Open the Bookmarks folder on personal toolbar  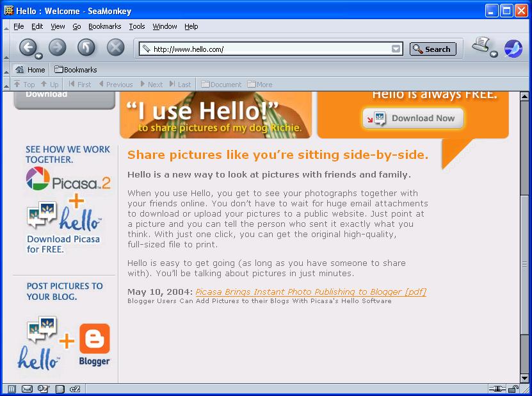pos(76,70)
